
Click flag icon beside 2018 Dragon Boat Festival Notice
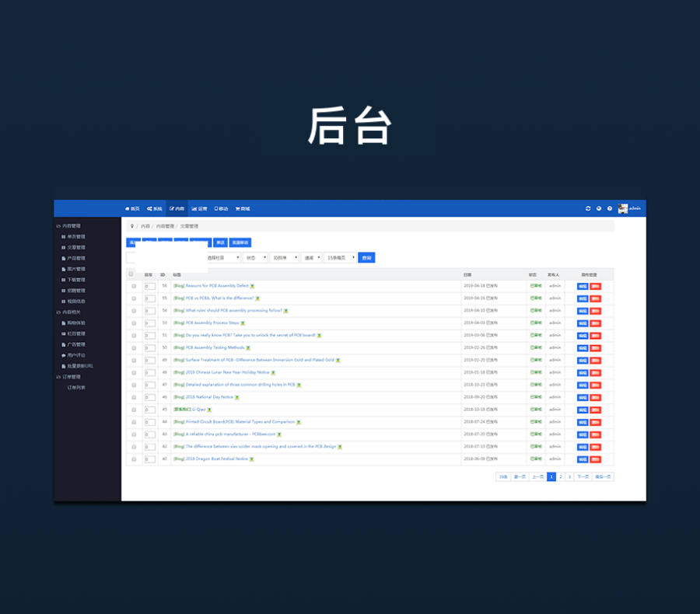tap(251, 459)
